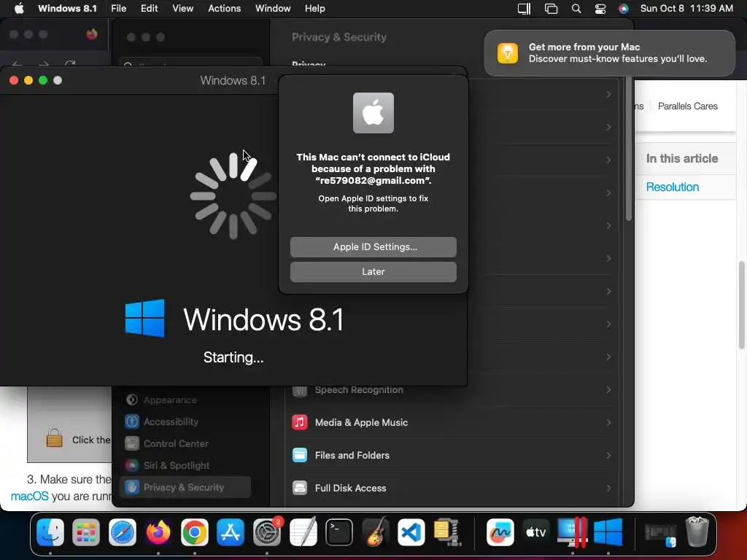747x560 pixels.
Task: Open the Edit menu
Action: click(149, 8)
